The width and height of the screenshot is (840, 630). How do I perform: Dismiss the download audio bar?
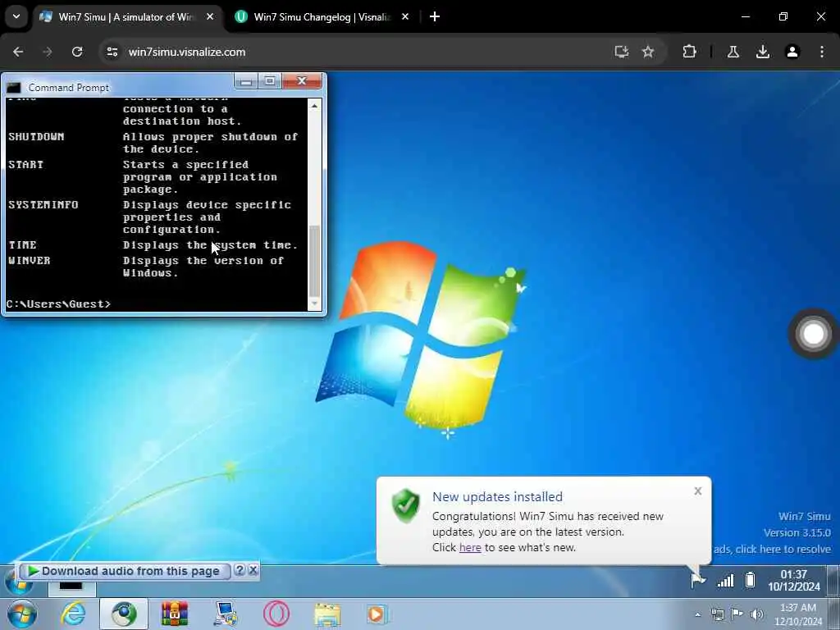pyautogui.click(x=253, y=570)
